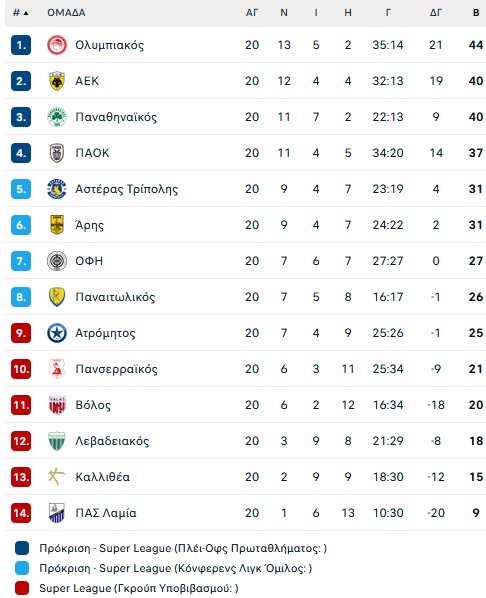Sort standings by the B points header
Image resolution: width=486 pixels, height=598 pixels.
(x=476, y=13)
